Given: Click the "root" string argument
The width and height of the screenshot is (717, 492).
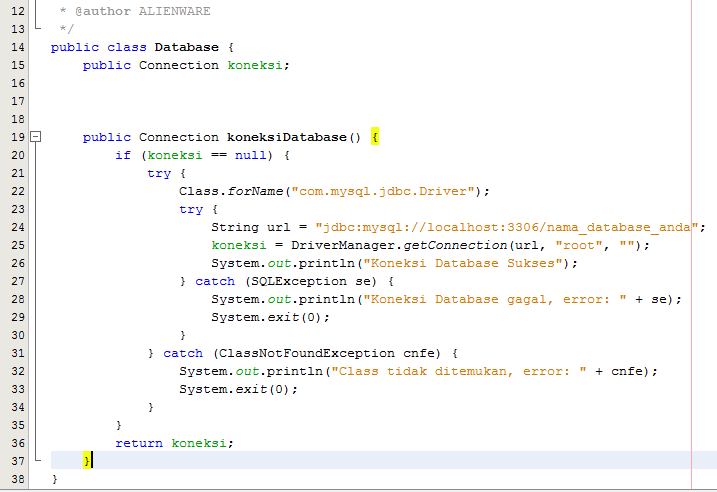Looking at the screenshot, I should [x=579, y=246].
